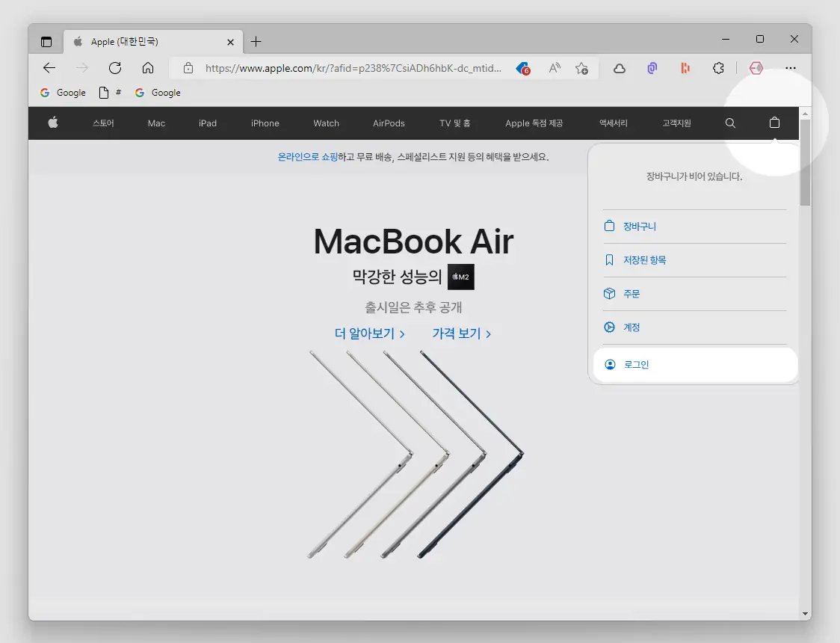Open browser Extensions puzzle icon
Viewport: 840px width, 643px height.
pos(718,68)
